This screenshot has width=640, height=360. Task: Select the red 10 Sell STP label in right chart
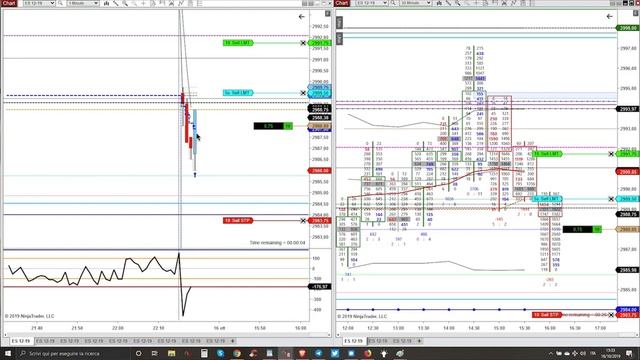[547, 315]
